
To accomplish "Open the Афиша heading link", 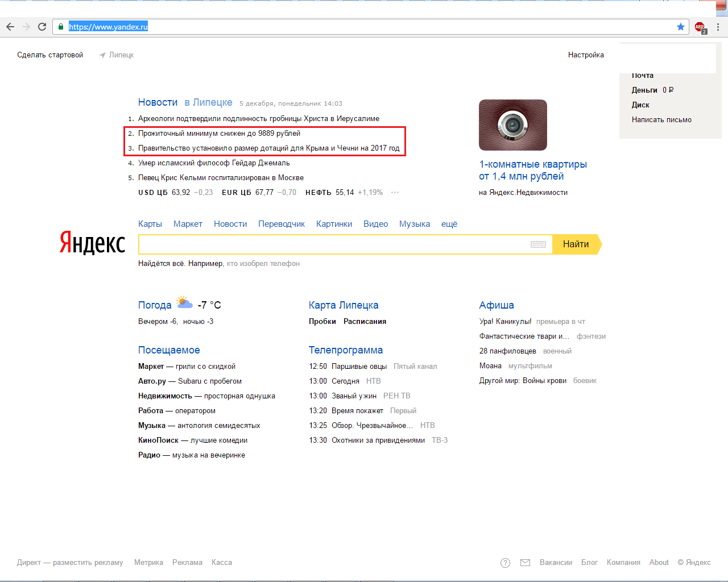I will pyautogui.click(x=497, y=305).
